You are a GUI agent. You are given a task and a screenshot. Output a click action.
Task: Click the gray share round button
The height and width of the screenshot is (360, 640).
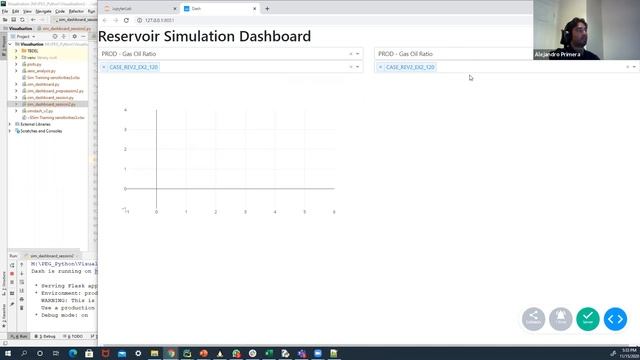[533, 319]
